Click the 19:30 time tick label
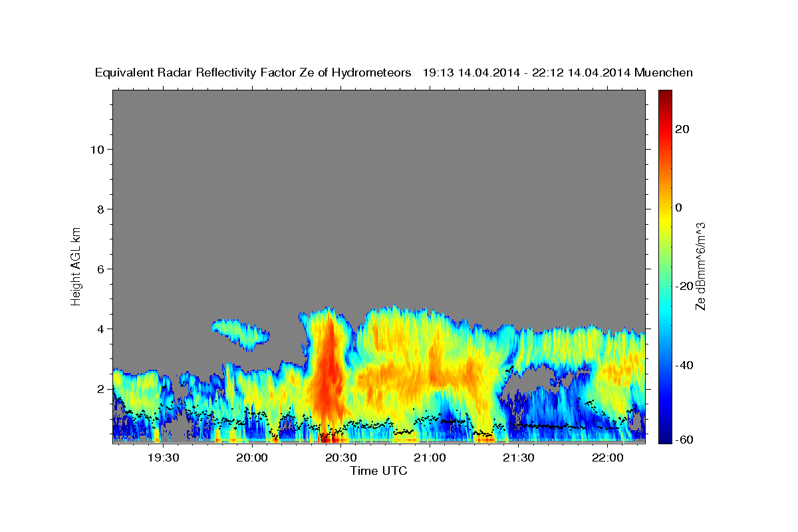Image resolution: width=798 pixels, height=532 pixels. click(x=163, y=458)
